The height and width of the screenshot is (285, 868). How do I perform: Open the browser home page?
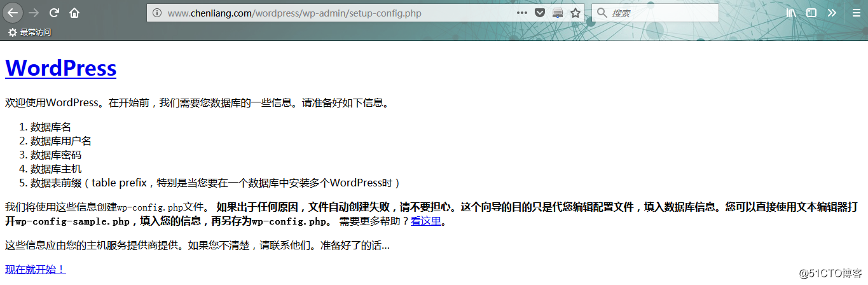74,13
